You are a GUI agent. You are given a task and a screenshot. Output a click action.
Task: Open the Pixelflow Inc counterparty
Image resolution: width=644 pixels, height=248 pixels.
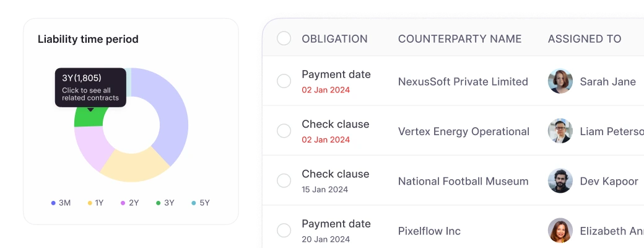click(x=429, y=231)
